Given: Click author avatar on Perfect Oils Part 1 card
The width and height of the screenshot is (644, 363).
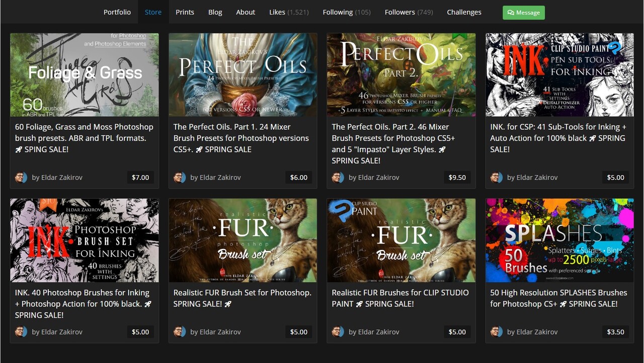Looking at the screenshot, I should tap(180, 177).
